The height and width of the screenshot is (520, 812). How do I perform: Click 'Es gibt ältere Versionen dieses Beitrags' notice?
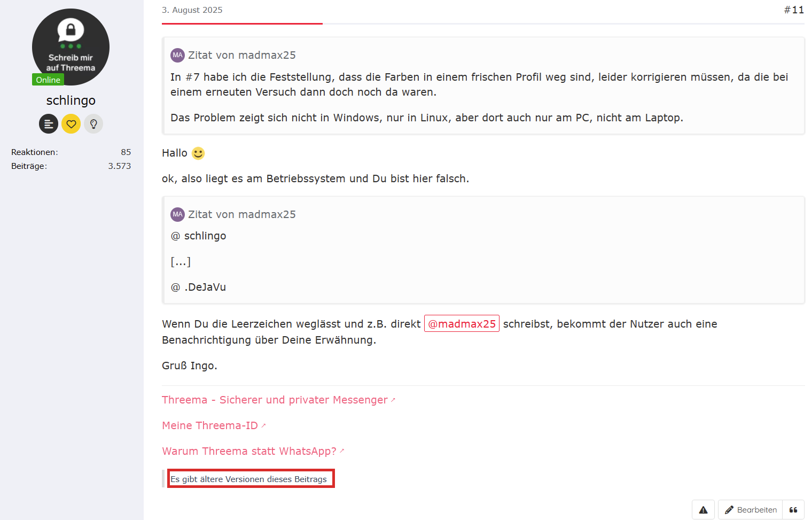click(249, 479)
